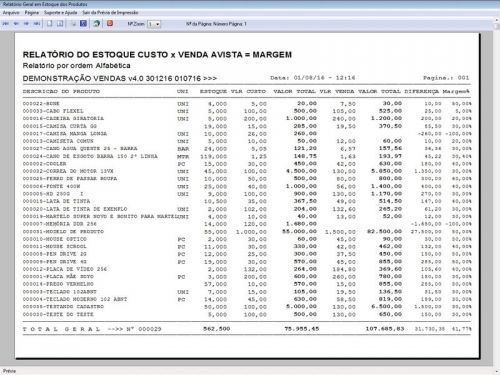Click the red exit icon in the toolbar
The width and height of the screenshot is (500, 375).
point(110,23)
